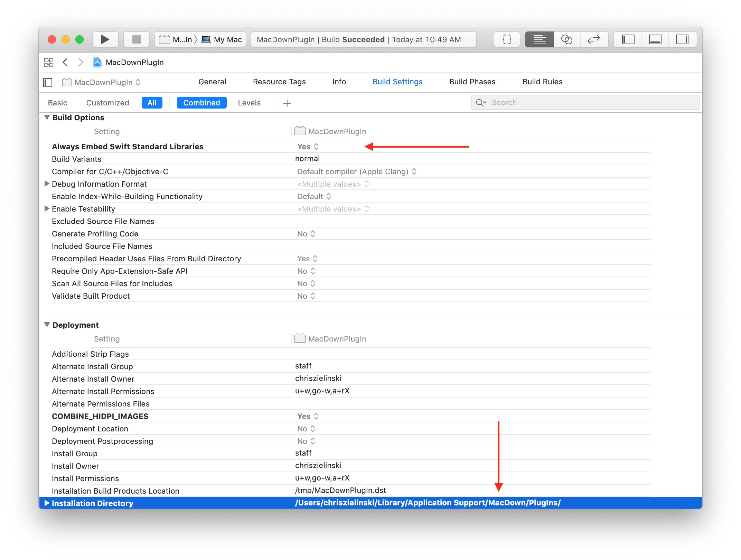Click the Run (play) button

(x=105, y=39)
